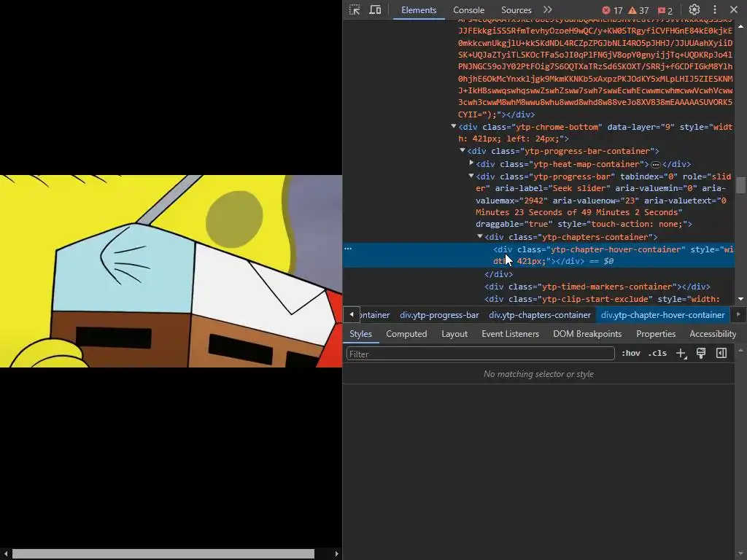The image size is (747, 560).
Task: Open the Event Listeners tab
Action: pyautogui.click(x=510, y=334)
